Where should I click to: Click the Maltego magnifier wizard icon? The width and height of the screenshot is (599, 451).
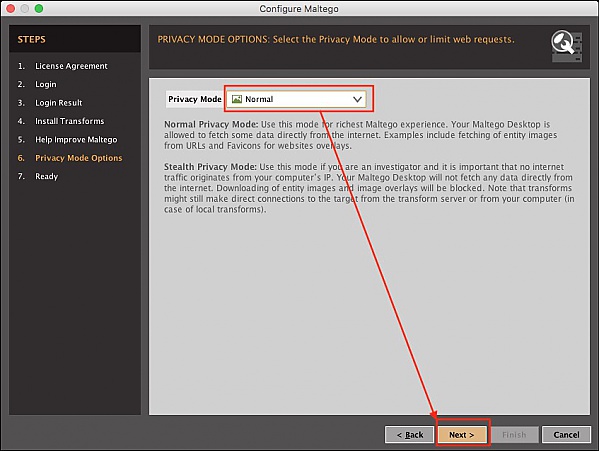click(x=567, y=46)
